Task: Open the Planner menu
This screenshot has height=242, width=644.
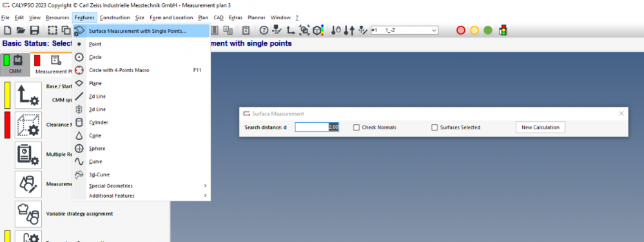Action: (x=257, y=17)
